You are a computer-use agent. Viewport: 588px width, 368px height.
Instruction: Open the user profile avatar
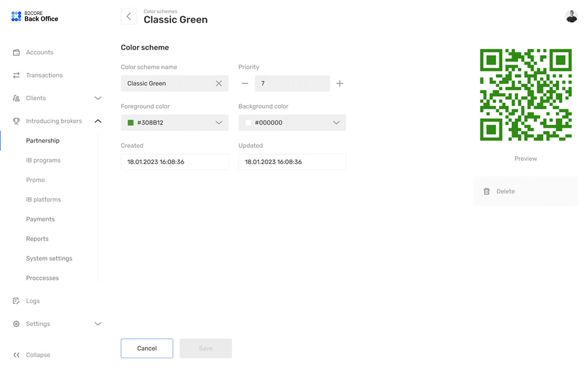coord(571,16)
